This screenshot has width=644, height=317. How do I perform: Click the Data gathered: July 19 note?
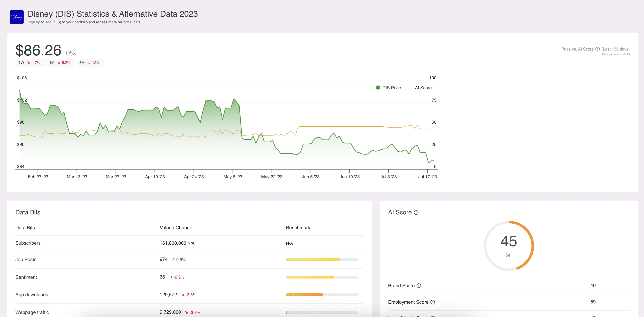point(616,54)
